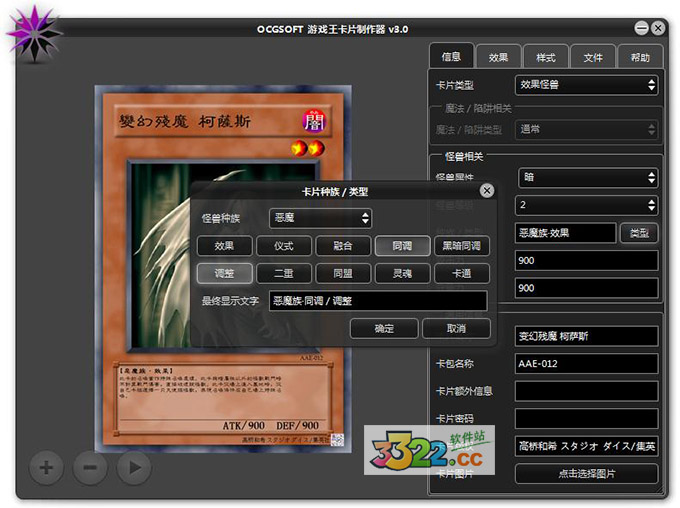The height and width of the screenshot is (508, 680).
Task: Confirm with the 确定 button
Action: click(384, 328)
